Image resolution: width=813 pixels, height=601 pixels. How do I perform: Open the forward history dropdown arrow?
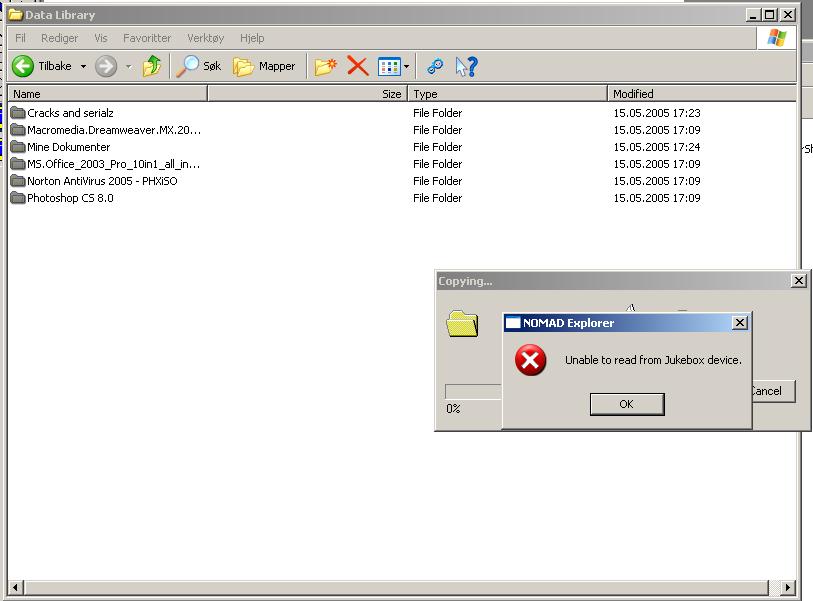129,66
